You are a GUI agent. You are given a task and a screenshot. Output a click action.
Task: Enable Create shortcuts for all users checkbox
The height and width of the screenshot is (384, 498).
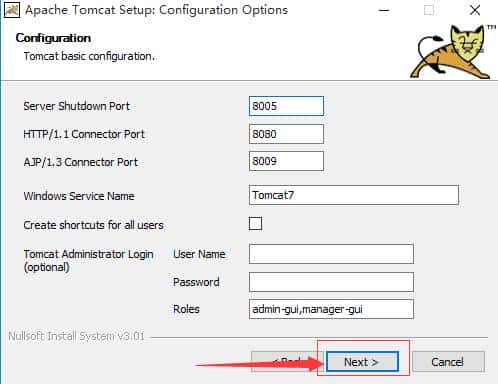(255, 224)
